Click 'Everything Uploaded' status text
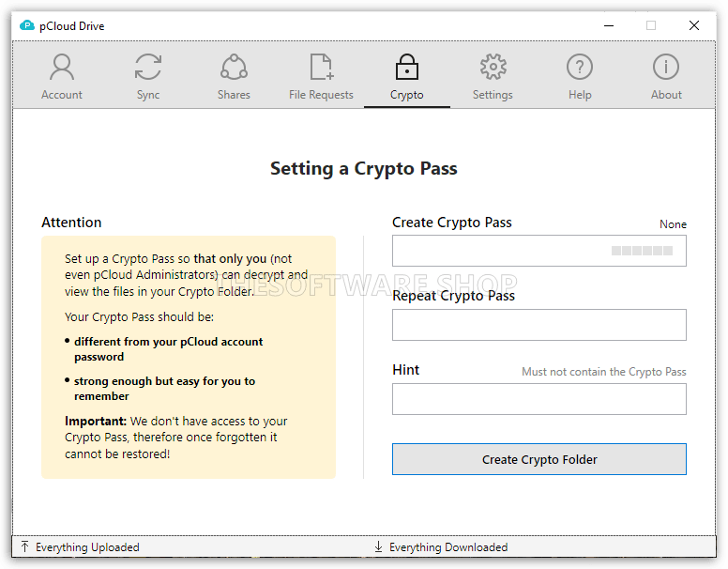This screenshot has width=728, height=569. pos(87,547)
